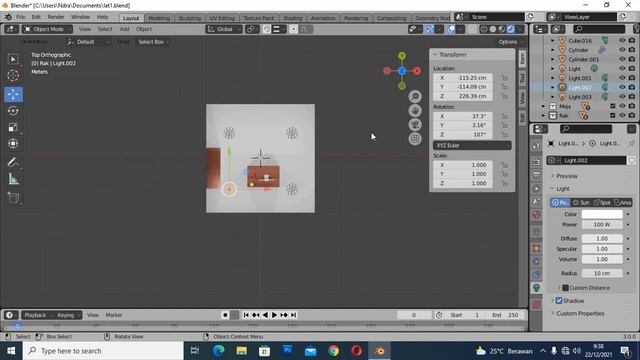
Task: Click the pan view hand icon
Action: coord(415,111)
